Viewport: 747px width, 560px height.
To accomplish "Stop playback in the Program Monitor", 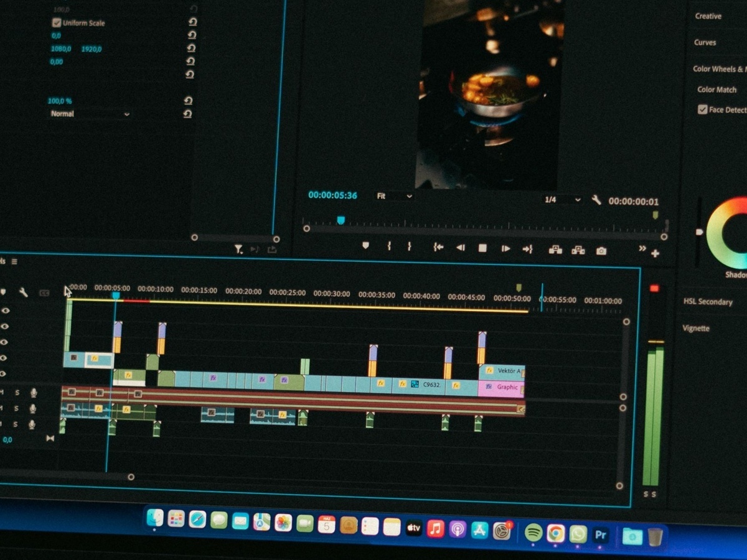I will coord(482,248).
